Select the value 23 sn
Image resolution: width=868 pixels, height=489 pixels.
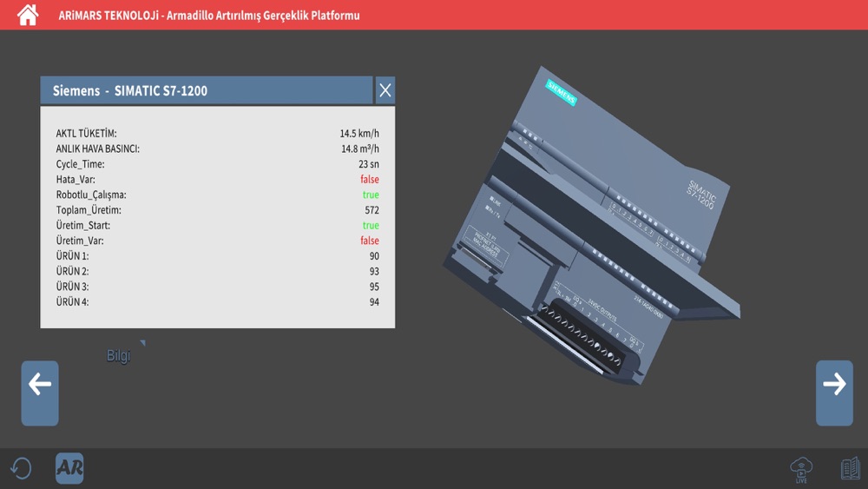369,164
